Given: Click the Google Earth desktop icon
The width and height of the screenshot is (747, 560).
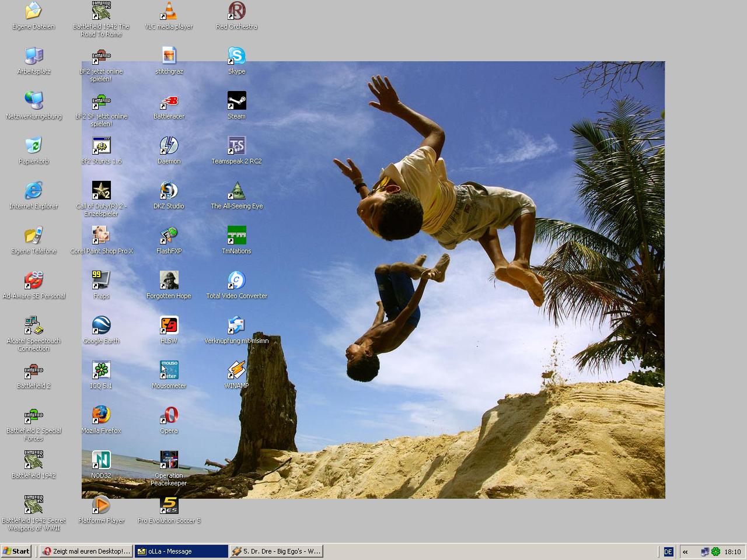Looking at the screenshot, I should 102,325.
